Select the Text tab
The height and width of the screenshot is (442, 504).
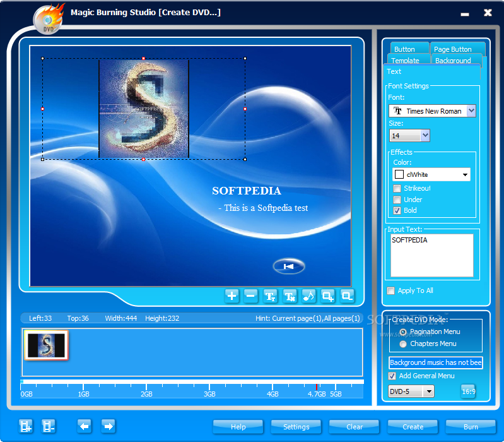click(431, 72)
